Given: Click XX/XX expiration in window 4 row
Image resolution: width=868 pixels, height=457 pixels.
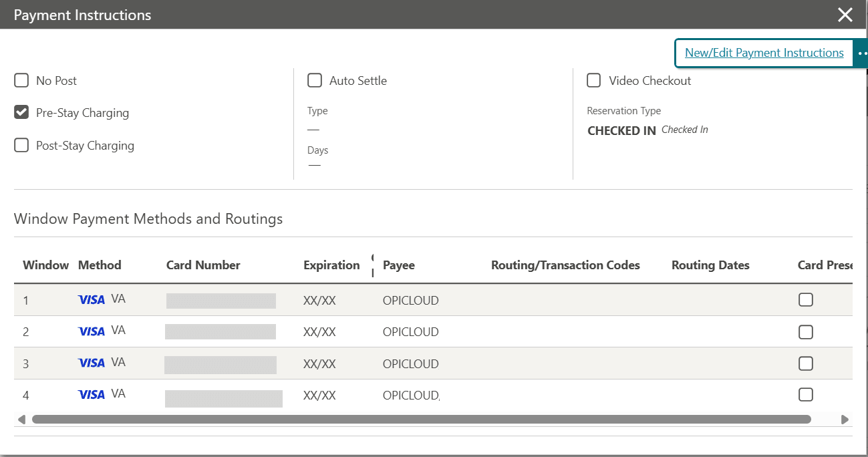Looking at the screenshot, I should pyautogui.click(x=319, y=396).
